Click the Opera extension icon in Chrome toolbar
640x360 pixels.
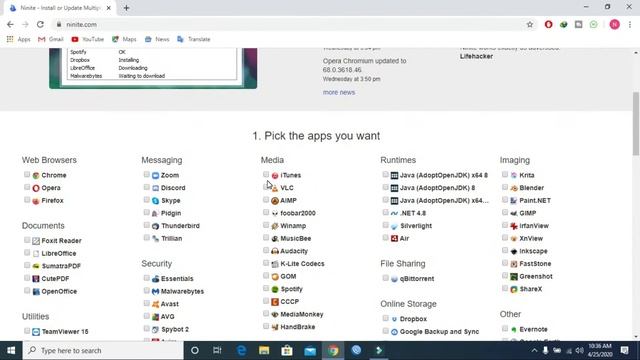549,24
